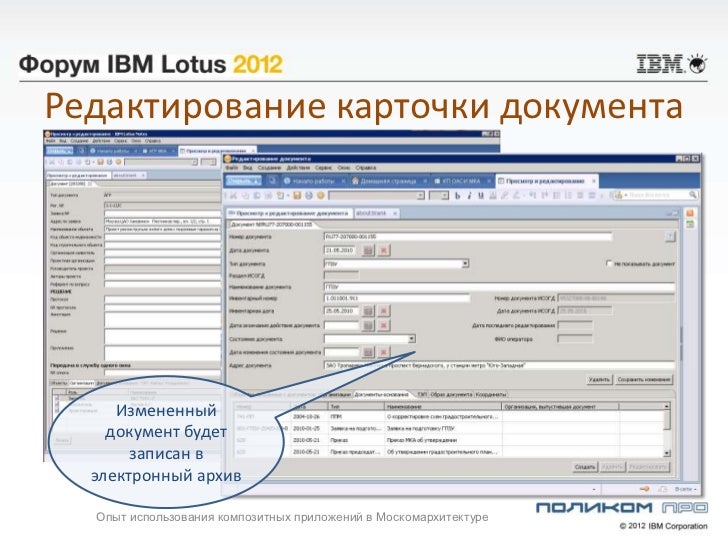The image size is (728, 546).
Task: Select the row Заявка на подготовку ГПЗУ
Action: tap(450, 429)
